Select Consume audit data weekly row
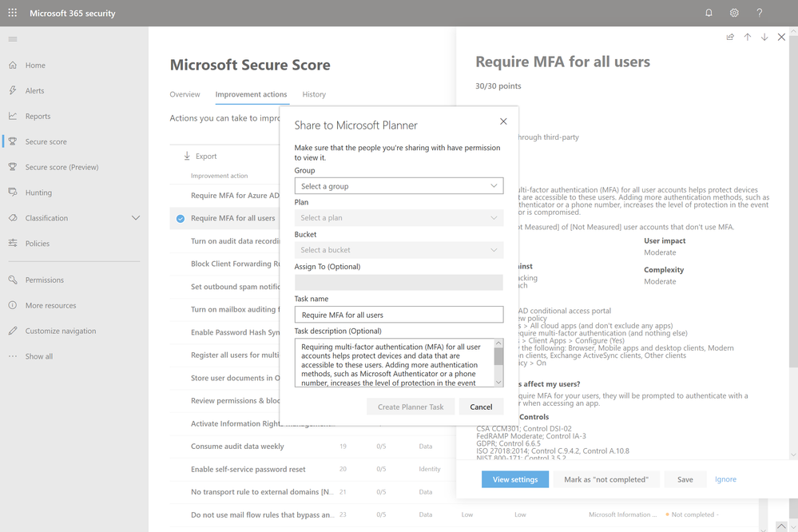The width and height of the screenshot is (798, 532). coord(312,446)
